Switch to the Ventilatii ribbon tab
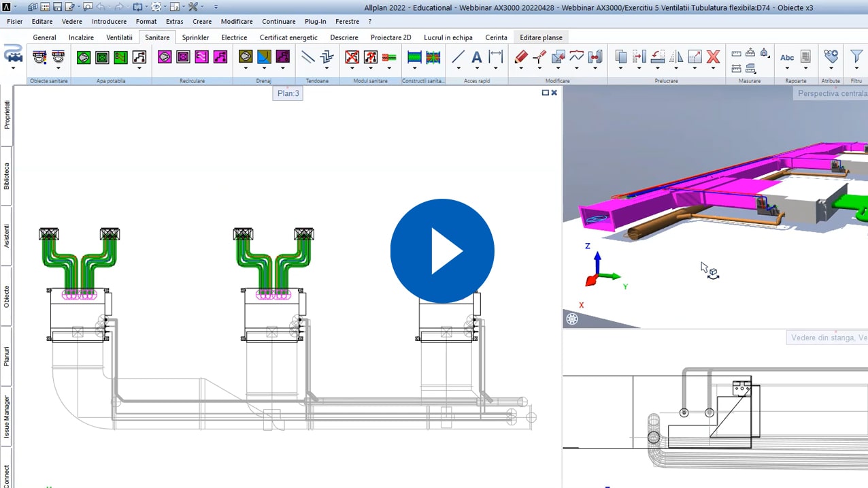Image resolution: width=868 pixels, height=488 pixels. click(x=119, y=37)
